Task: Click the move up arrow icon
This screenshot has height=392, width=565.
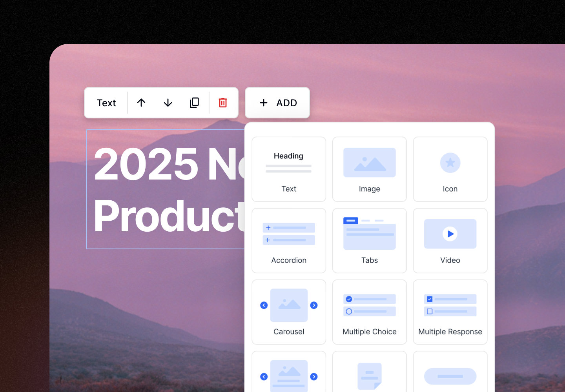Action: (x=141, y=103)
